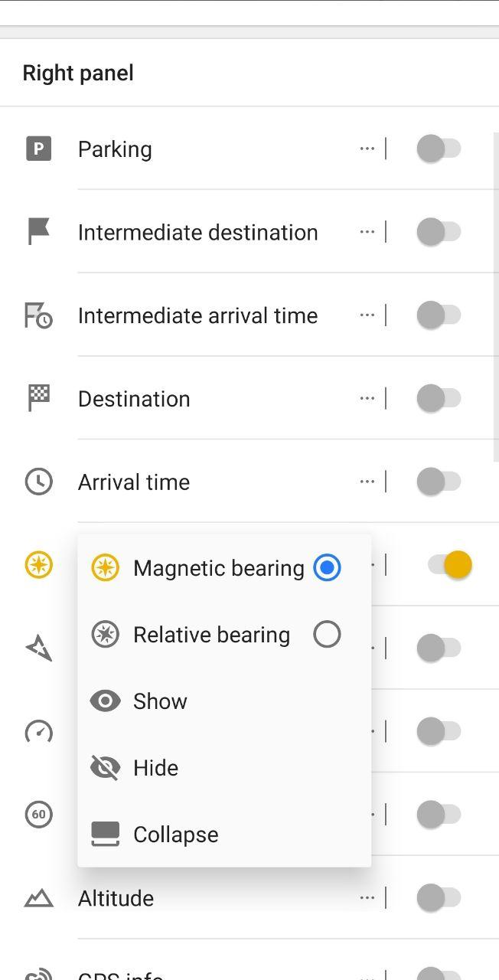
Task: Choose Hide in the popup menu
Action: 224,768
